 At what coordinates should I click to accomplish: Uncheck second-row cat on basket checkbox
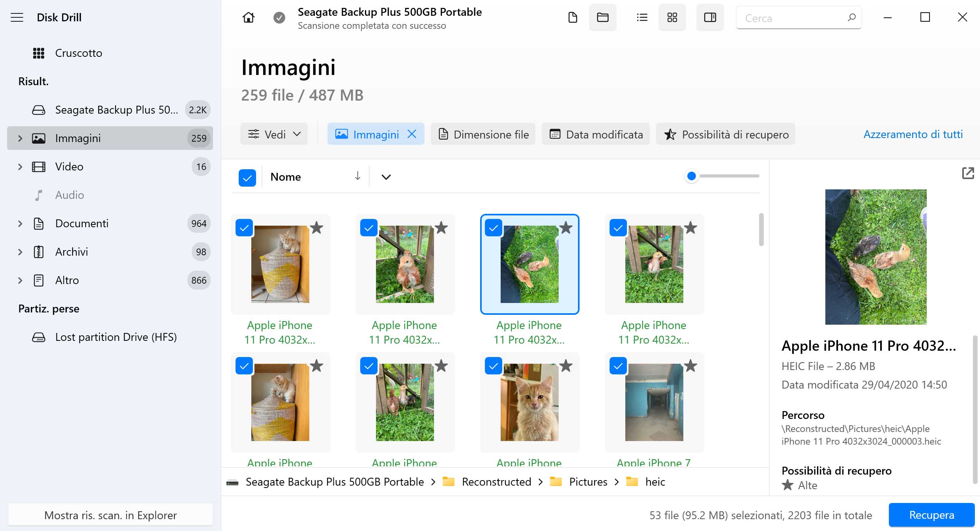click(244, 366)
